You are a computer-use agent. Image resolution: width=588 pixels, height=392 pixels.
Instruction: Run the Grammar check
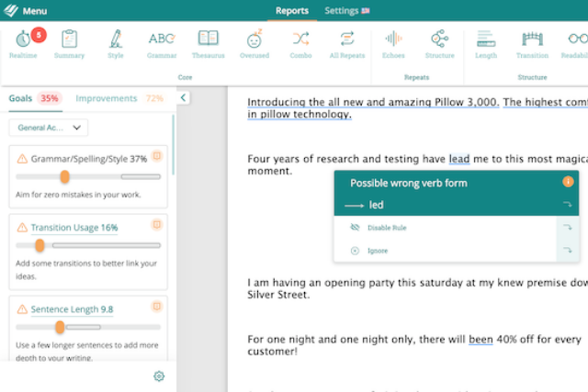coord(162,44)
